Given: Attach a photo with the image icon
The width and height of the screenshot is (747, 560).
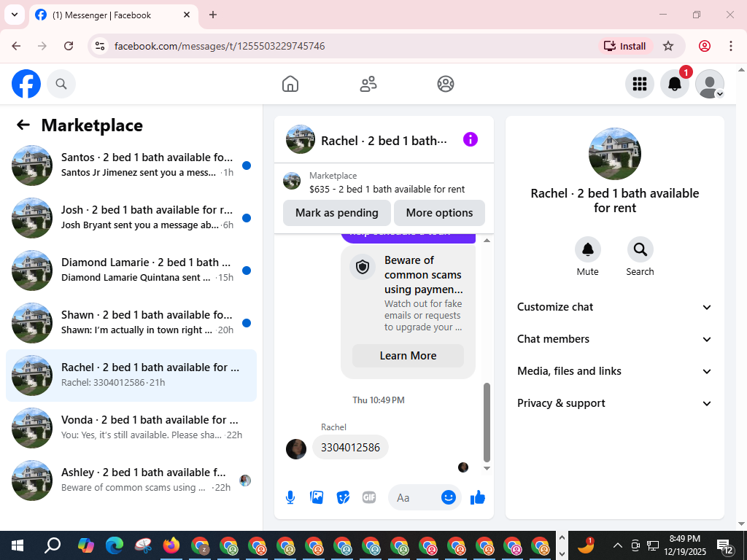Looking at the screenshot, I should (x=317, y=497).
